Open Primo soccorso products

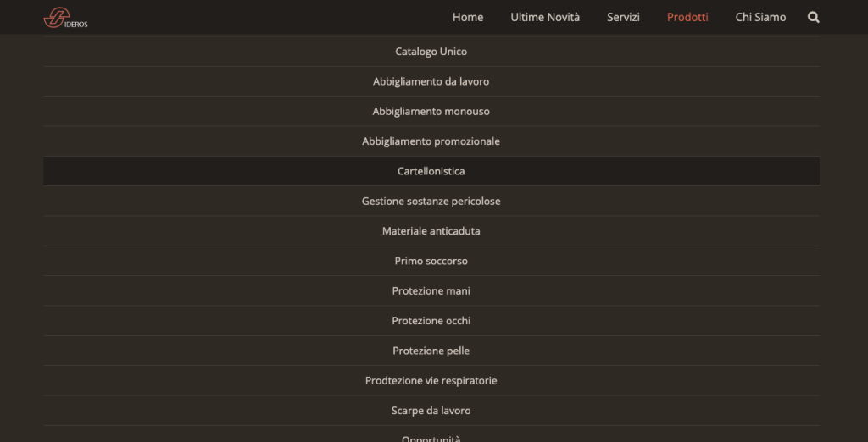tap(431, 261)
